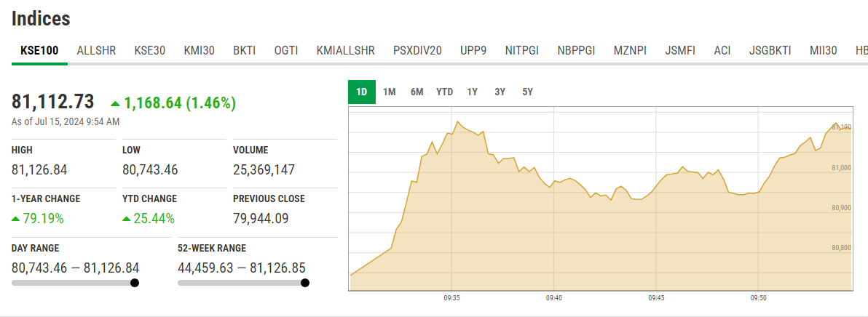Click the previous close 79,944.09

[261, 219]
